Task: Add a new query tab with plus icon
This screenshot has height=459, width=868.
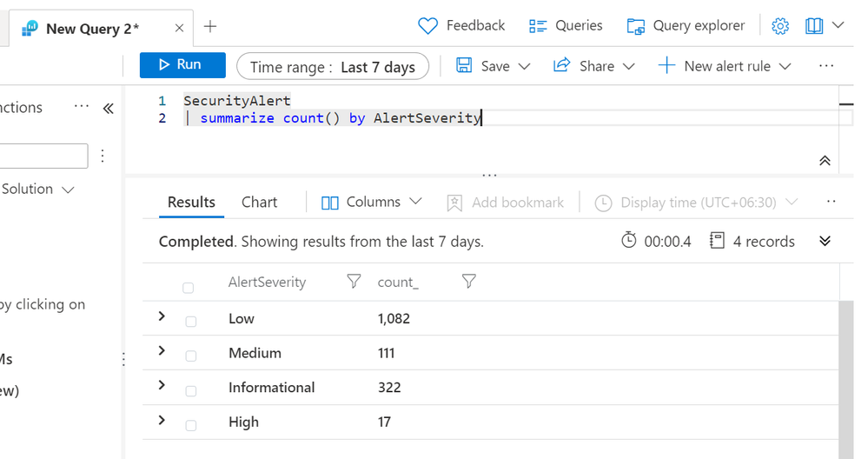Action: (210, 27)
